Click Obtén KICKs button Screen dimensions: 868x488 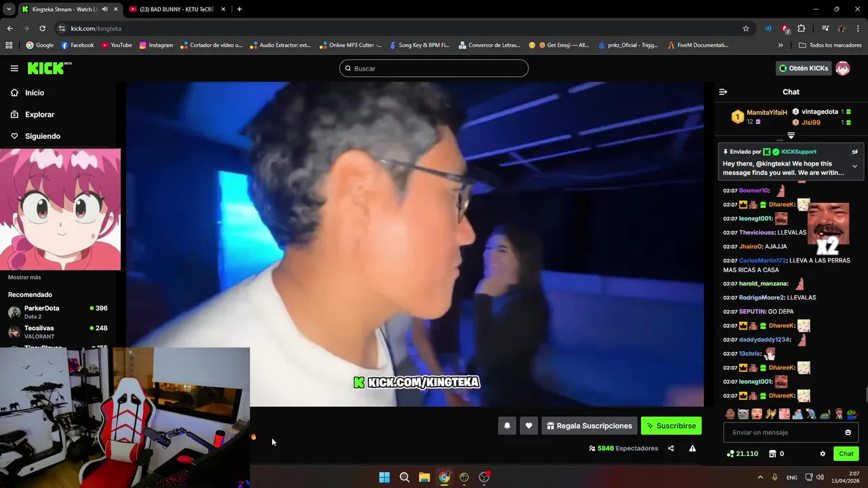click(x=803, y=68)
